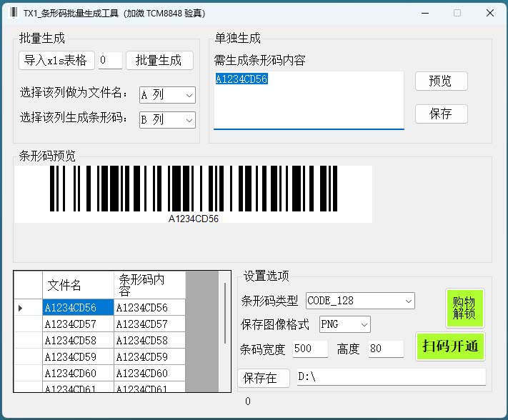
Task: Click the 高度 field showing 80
Action: point(386,349)
